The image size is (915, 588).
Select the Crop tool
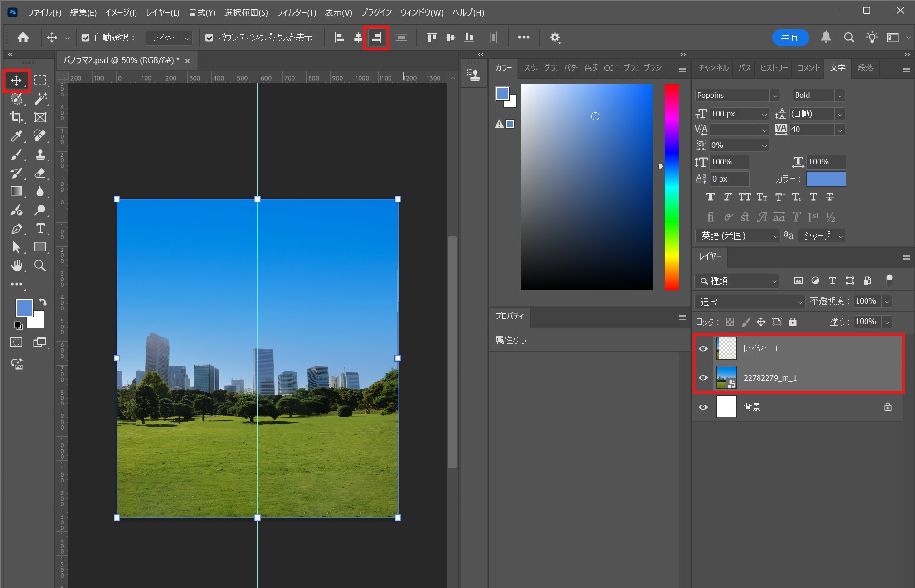pos(17,117)
